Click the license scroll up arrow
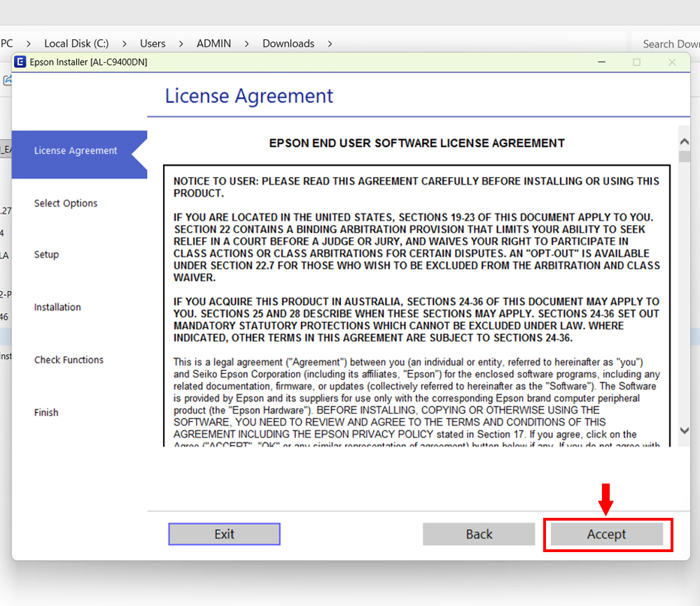Image resolution: width=700 pixels, height=606 pixels. click(684, 142)
